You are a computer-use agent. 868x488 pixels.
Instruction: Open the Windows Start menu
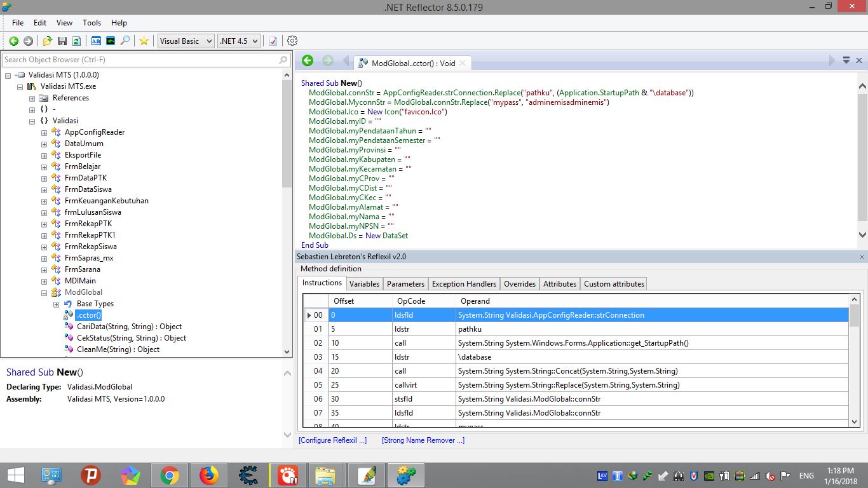[15, 475]
